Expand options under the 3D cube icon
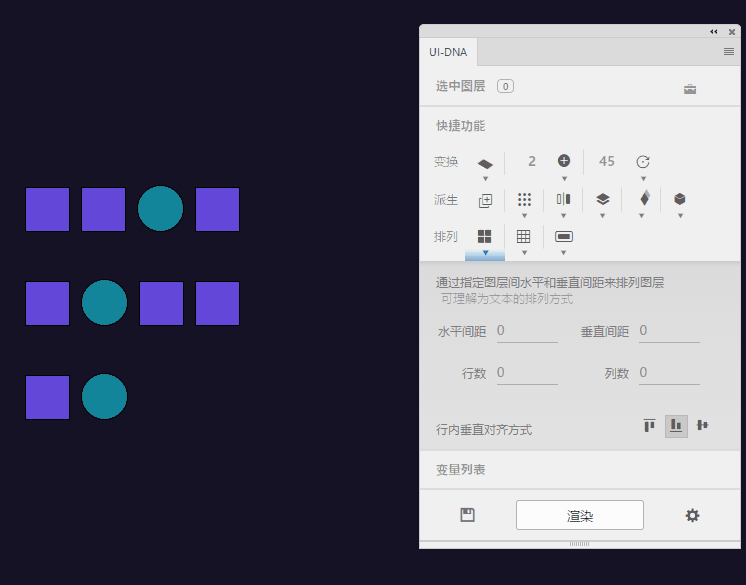 click(680, 216)
